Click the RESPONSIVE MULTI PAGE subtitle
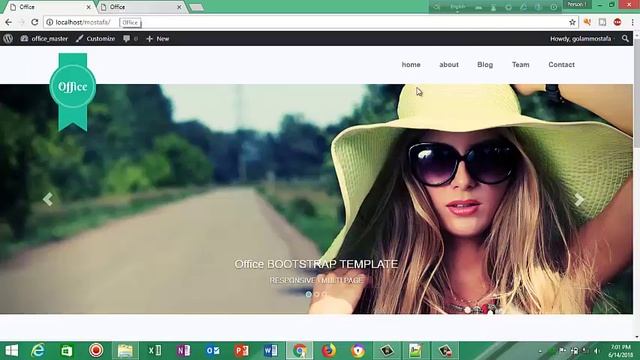Image resolution: width=640 pixels, height=360 pixels. [x=316, y=280]
